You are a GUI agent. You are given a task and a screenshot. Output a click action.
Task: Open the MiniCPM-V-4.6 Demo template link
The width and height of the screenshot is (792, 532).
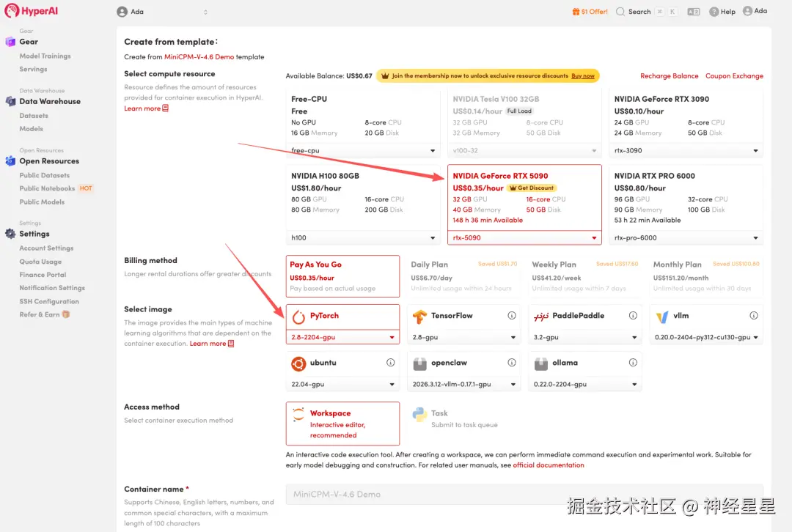[x=199, y=57]
